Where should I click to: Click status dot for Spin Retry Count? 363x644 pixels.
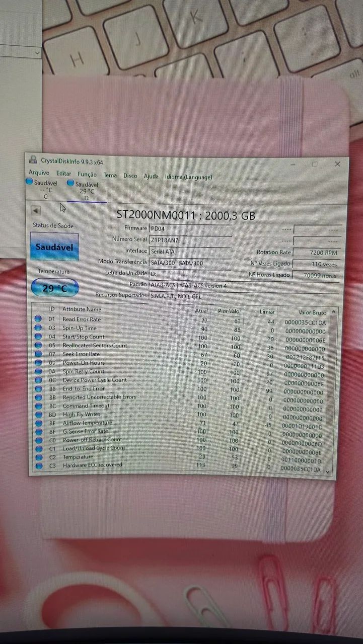pos(38,371)
